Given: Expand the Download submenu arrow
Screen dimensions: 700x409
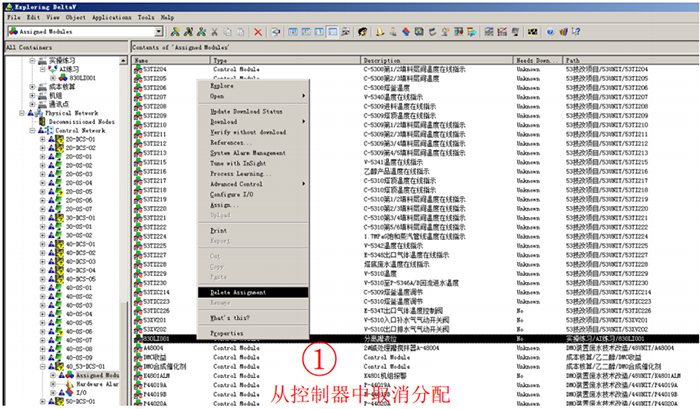Looking at the screenshot, I should click(x=305, y=122).
